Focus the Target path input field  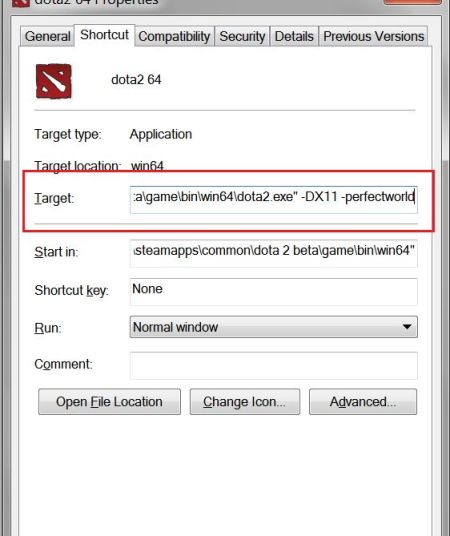click(274, 200)
